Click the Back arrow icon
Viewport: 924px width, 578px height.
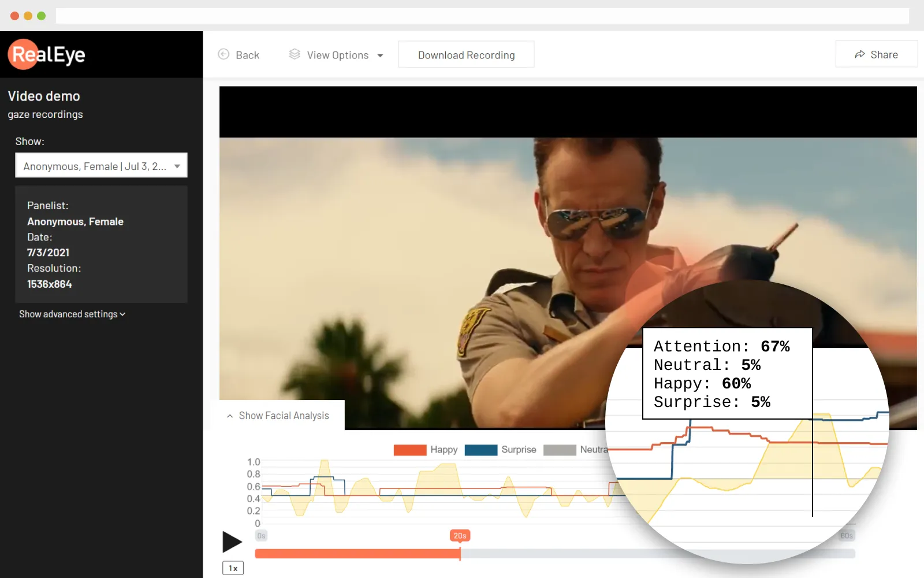223,54
